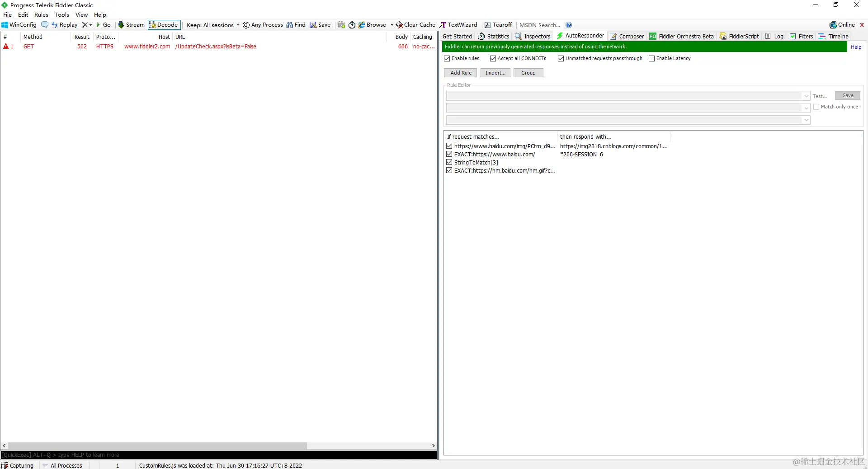Switch to FiddlerScript tab
The image size is (868, 469).
tap(739, 36)
